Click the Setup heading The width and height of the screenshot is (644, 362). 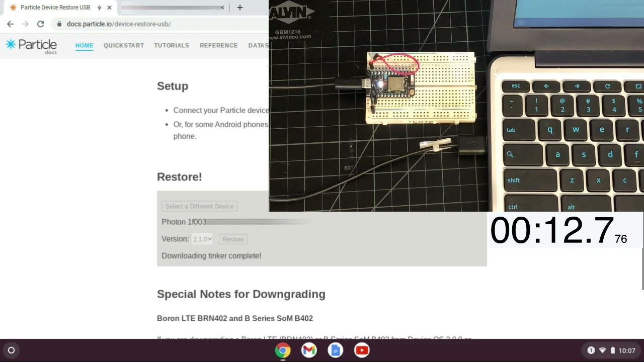coord(173,86)
